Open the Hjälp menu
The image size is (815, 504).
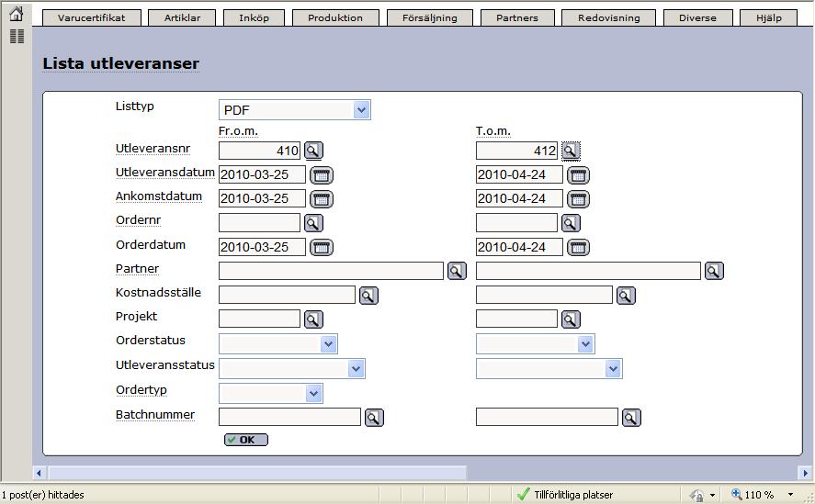(x=769, y=17)
